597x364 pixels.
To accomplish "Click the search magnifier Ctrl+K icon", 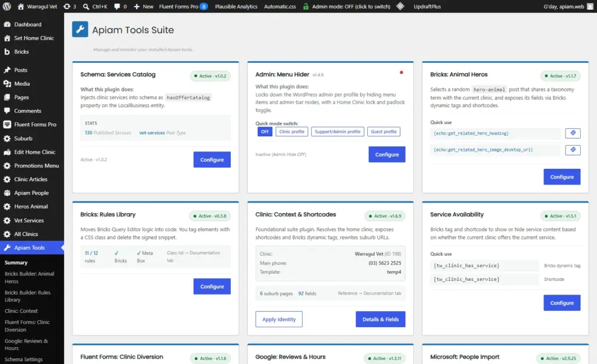I will (86, 6).
